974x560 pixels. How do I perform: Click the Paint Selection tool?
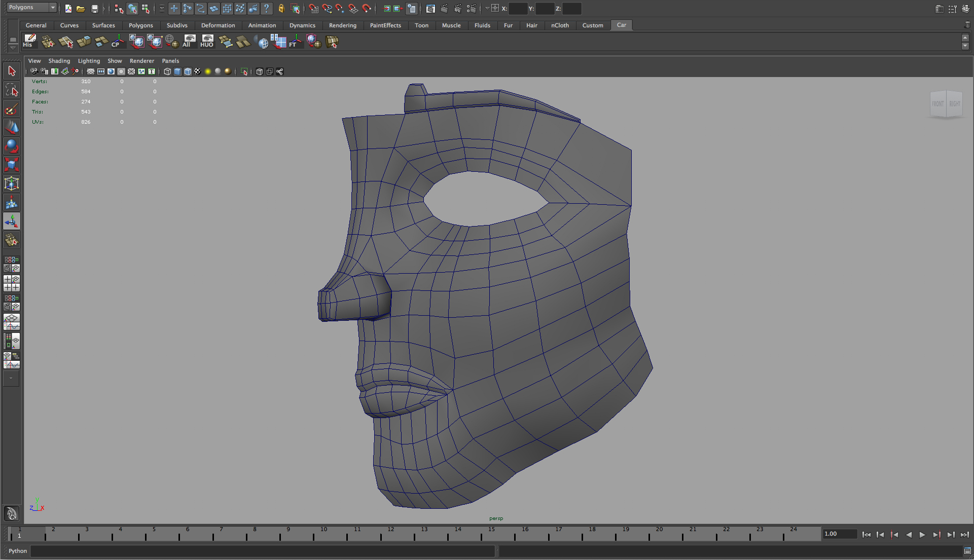pos(12,109)
